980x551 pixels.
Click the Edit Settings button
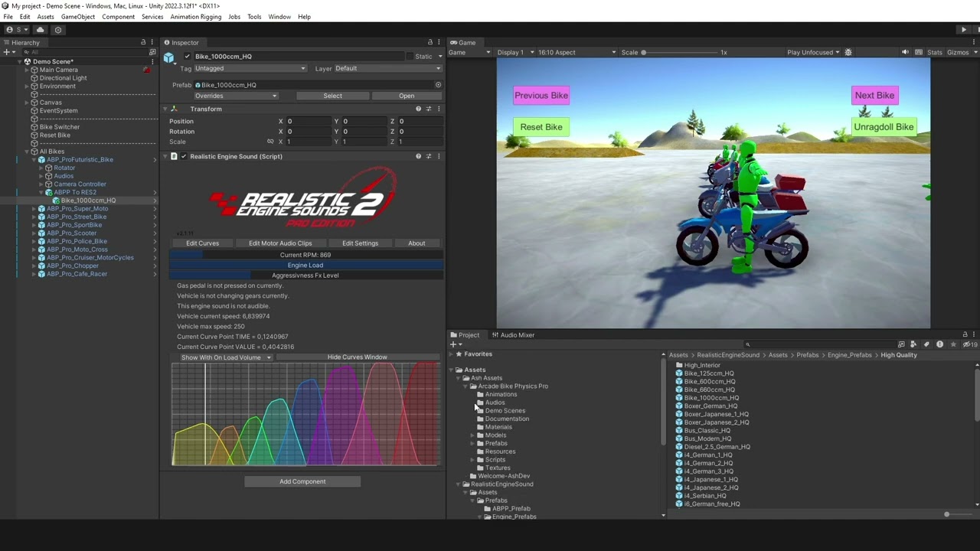coord(360,243)
